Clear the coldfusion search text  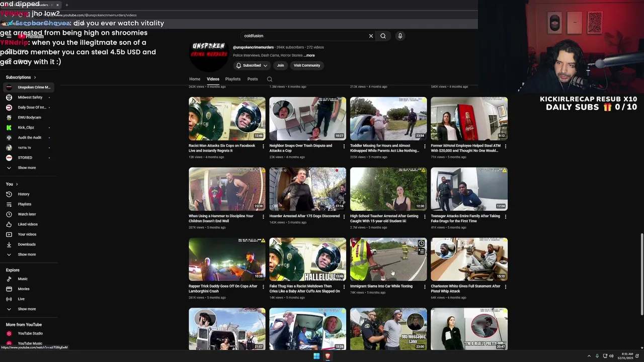tap(371, 36)
